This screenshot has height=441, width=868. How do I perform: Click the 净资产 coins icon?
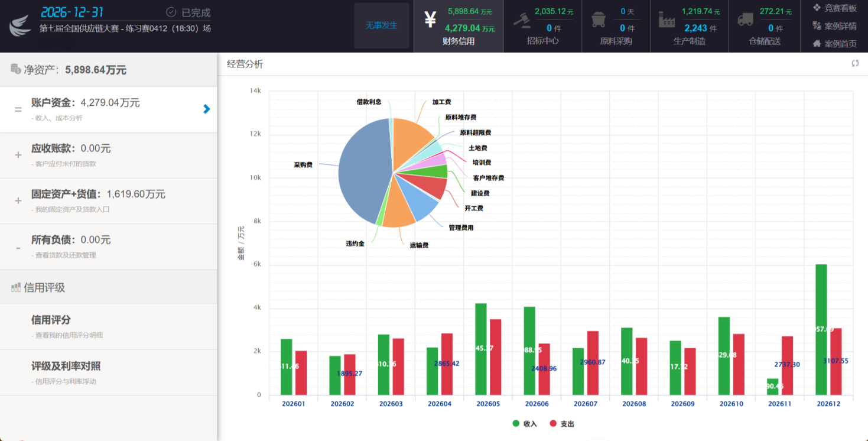[16, 69]
